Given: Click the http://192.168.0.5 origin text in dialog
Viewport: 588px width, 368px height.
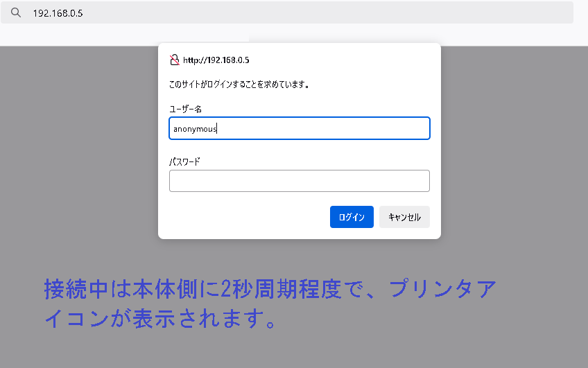Looking at the screenshot, I should [x=216, y=60].
